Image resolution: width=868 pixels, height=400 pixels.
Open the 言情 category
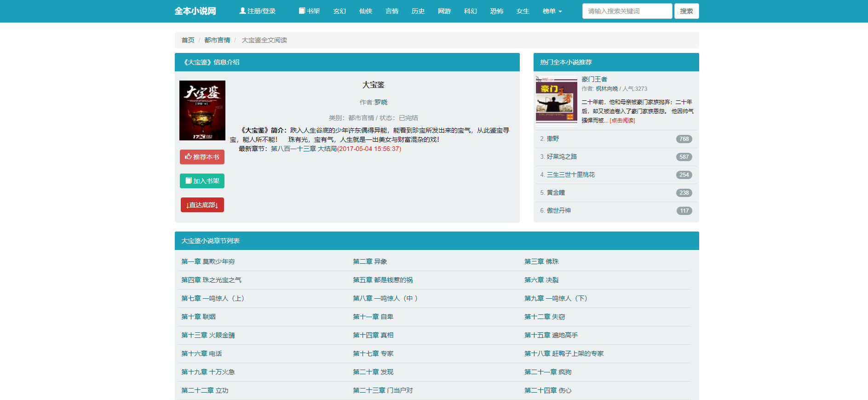tap(392, 11)
